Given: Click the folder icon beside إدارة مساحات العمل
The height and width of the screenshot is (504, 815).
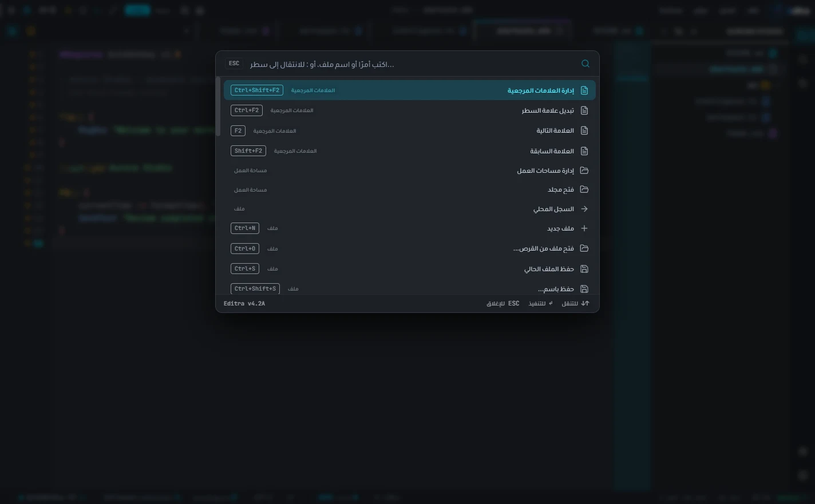Looking at the screenshot, I should click(x=584, y=170).
